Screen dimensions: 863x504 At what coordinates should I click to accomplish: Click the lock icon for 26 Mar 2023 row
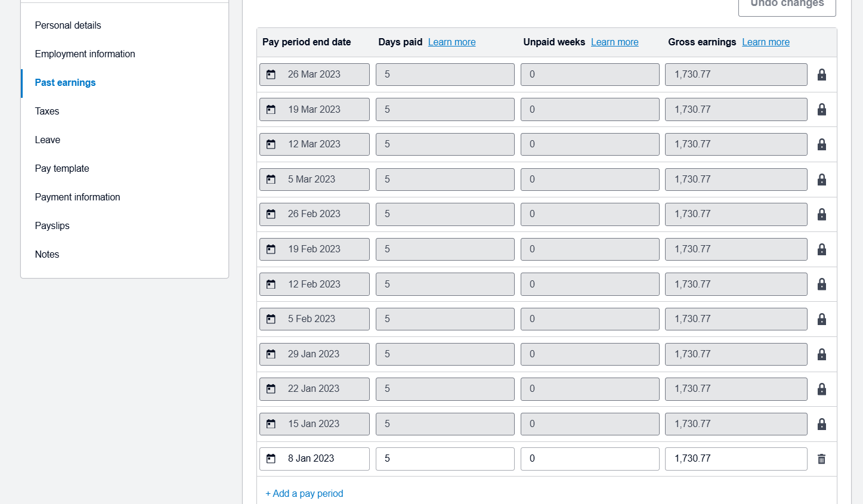(821, 75)
